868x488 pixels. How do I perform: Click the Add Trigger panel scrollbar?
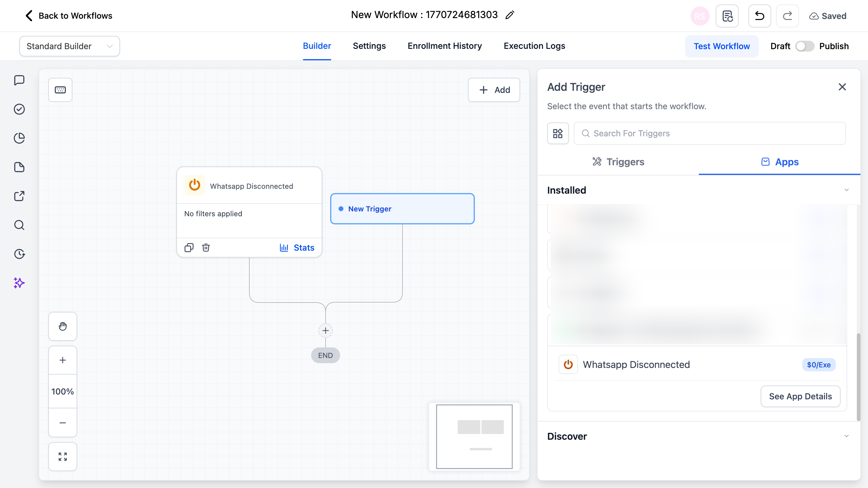858,377
